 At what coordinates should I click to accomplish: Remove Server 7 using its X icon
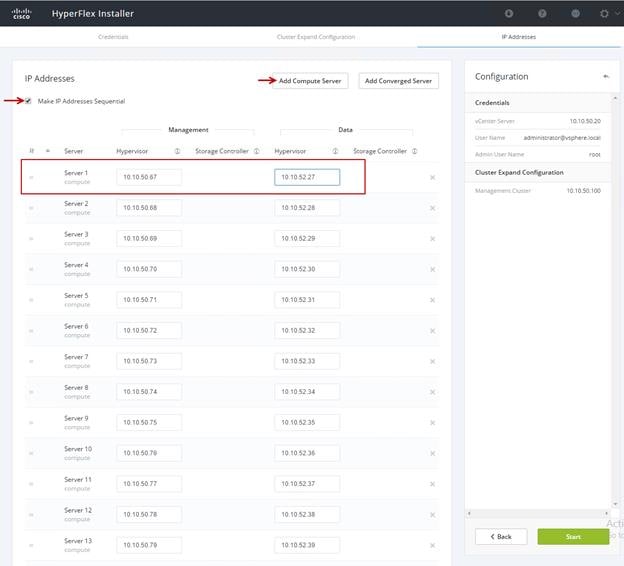click(433, 361)
